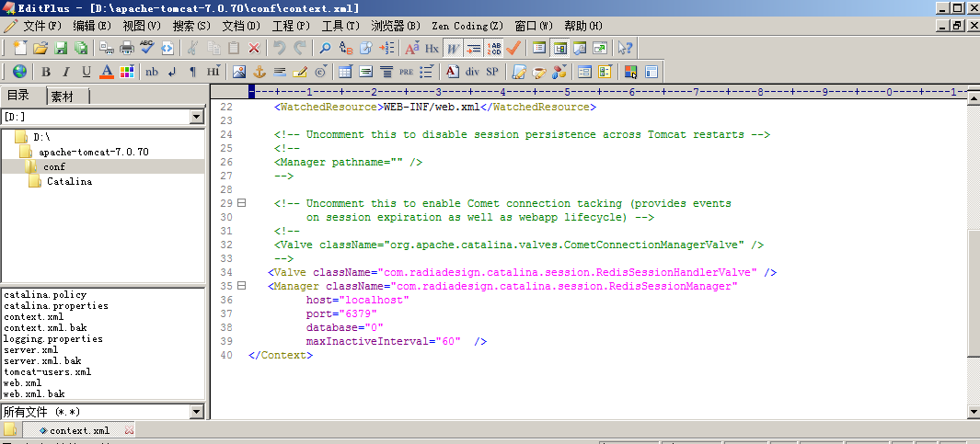Open the 编辑(E) menu
Image resolution: width=980 pixels, height=444 pixels.
point(92,26)
